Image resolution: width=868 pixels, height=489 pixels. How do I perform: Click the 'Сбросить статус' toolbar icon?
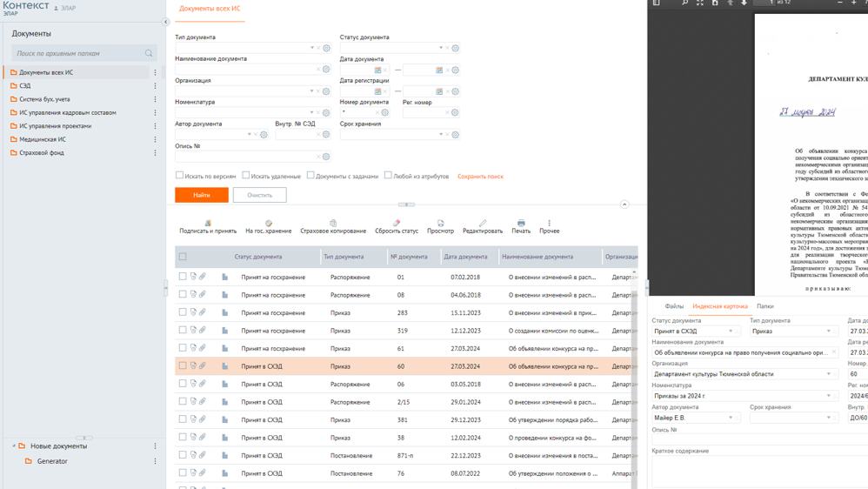[x=397, y=223]
